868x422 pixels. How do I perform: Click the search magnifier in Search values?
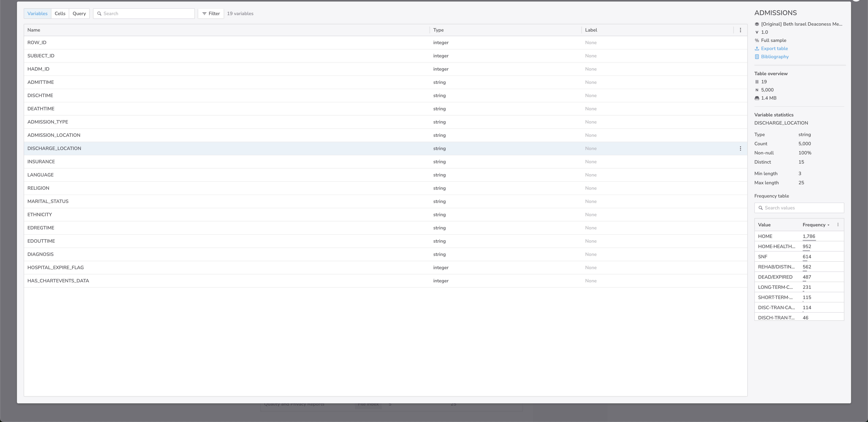[x=761, y=208]
